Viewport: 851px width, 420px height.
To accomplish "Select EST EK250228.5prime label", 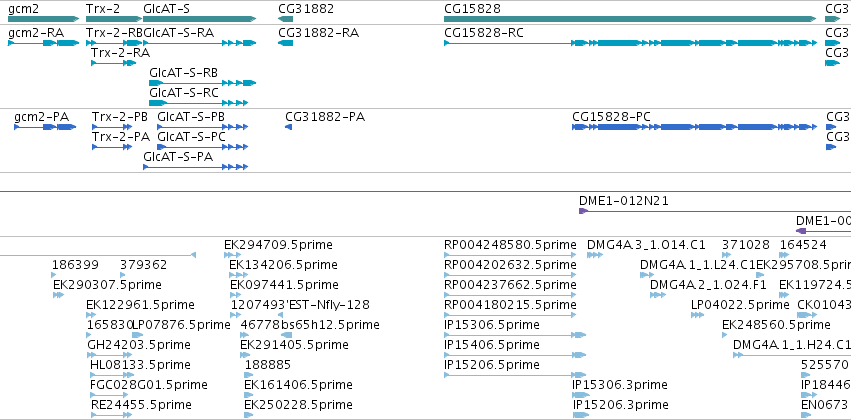I will (x=299, y=405).
